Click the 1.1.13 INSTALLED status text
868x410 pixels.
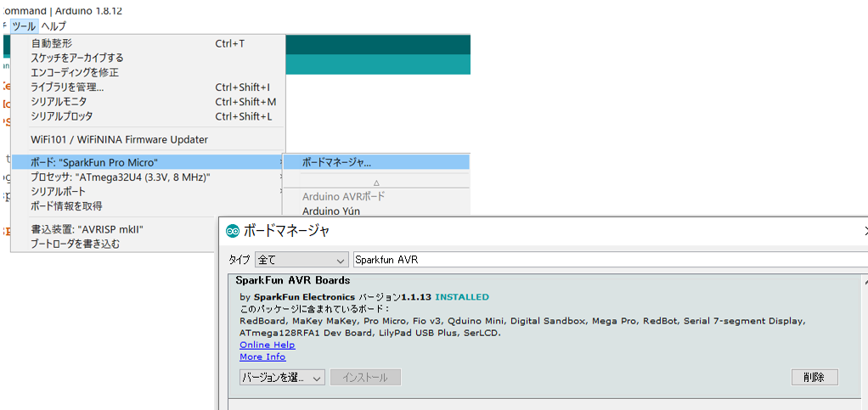[446, 297]
